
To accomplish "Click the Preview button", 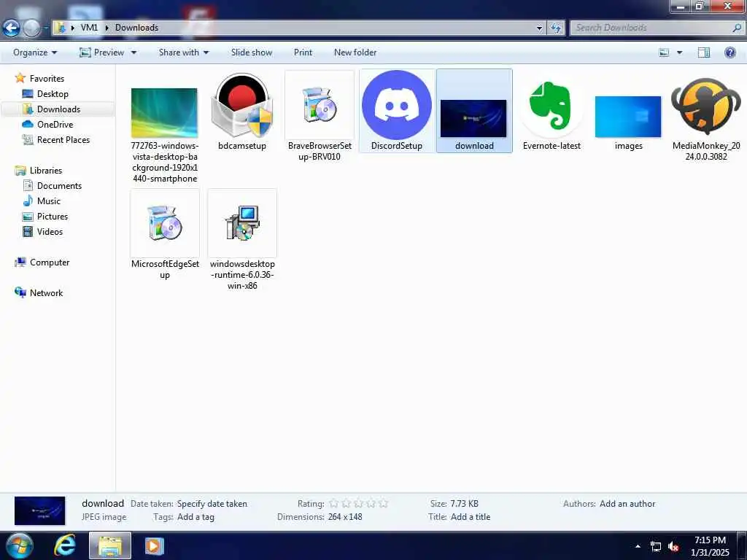I will point(101,52).
